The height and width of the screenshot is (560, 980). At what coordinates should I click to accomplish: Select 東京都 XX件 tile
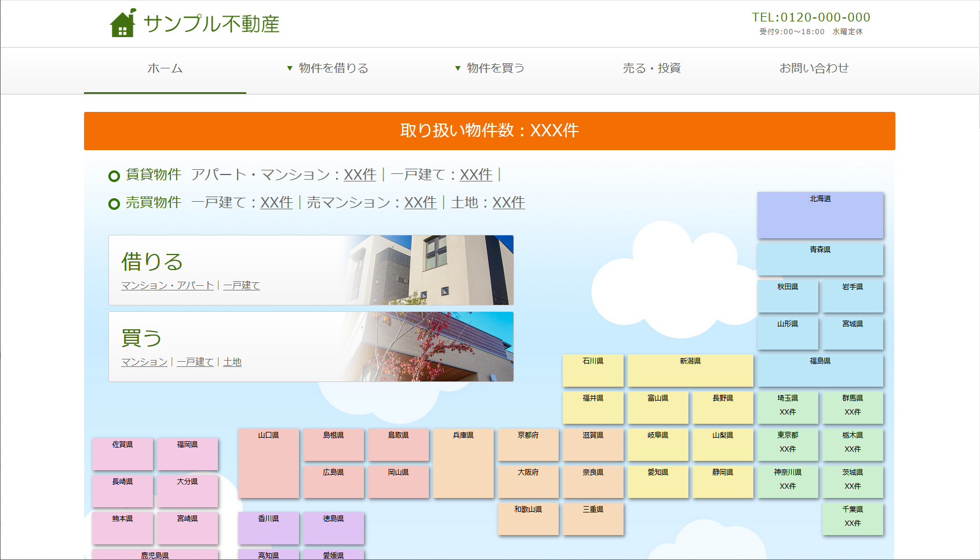(788, 445)
